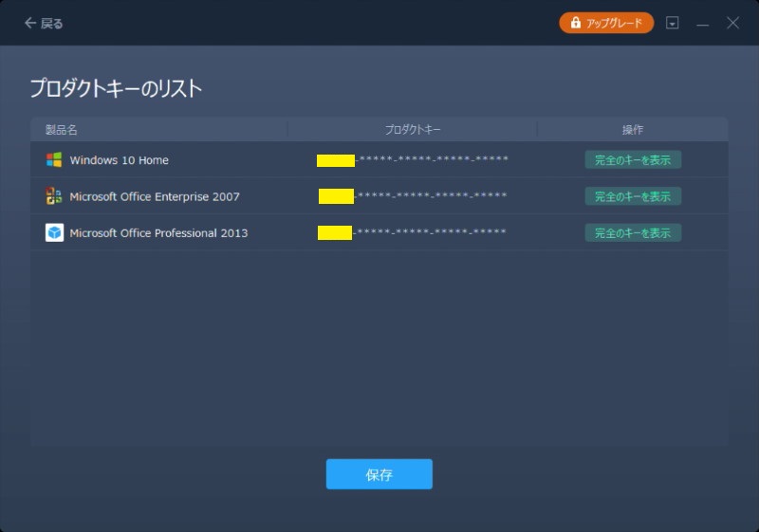Screen dimensions: 759x532
Task: Click the アップグレード upgrade button
Action: tap(606, 23)
